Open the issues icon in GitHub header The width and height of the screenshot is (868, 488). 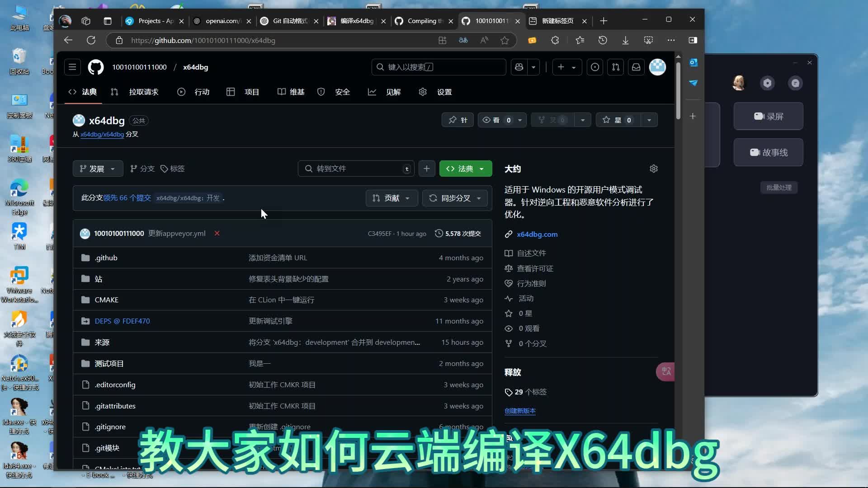pyautogui.click(x=595, y=67)
